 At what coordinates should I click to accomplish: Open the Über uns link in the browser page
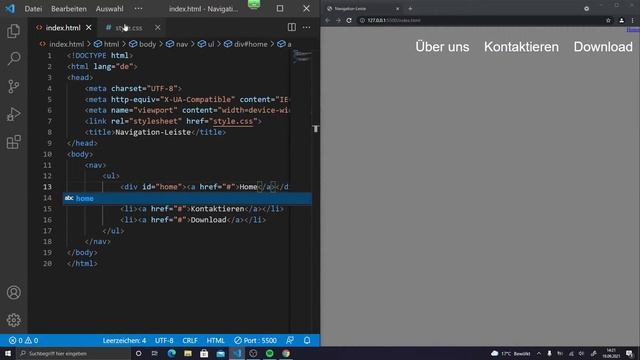point(442,47)
